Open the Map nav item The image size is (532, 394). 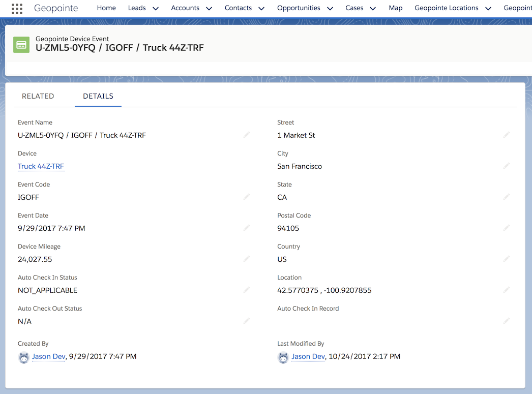(x=396, y=8)
